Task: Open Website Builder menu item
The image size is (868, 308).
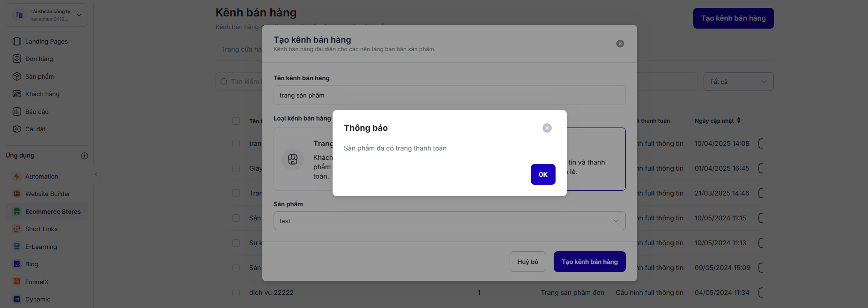Action: pyautogui.click(x=47, y=194)
